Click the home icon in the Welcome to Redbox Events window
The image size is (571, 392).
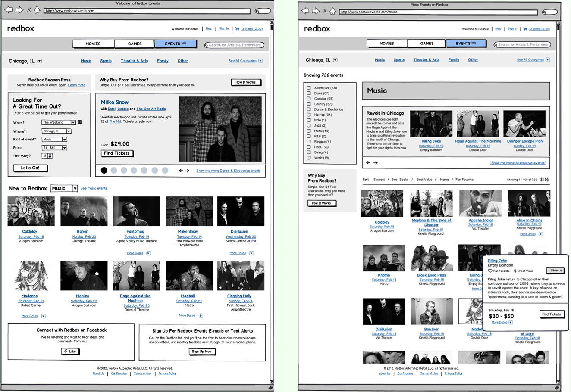37,10
